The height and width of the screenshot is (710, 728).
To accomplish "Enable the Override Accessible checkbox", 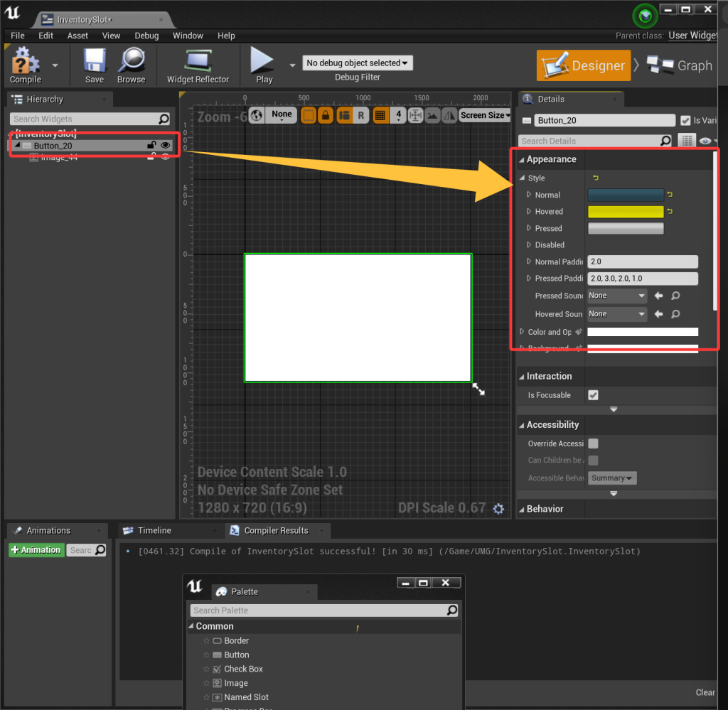I will [593, 443].
